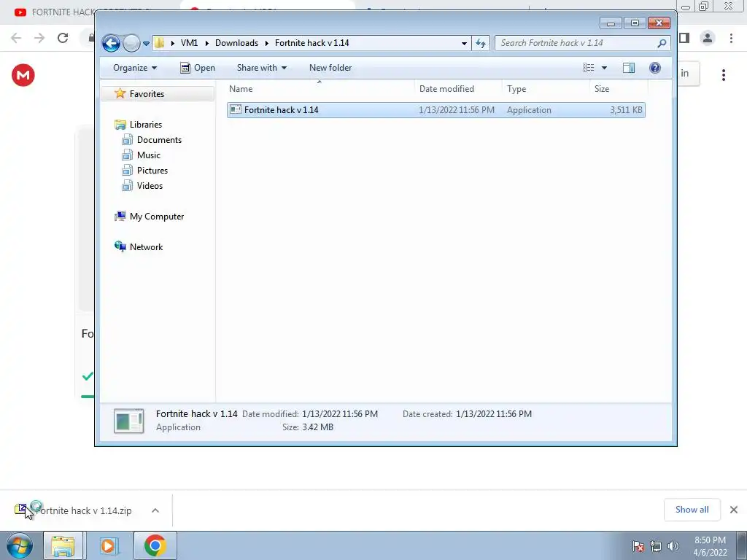
Task: Click Show all downloads
Action: [x=692, y=510]
